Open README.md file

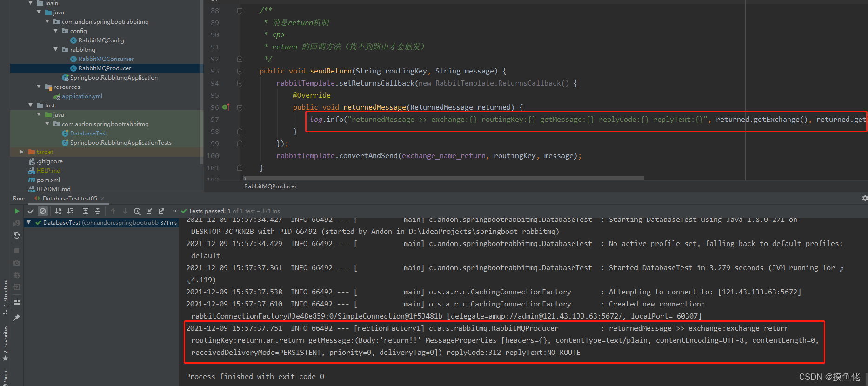pyautogui.click(x=53, y=189)
